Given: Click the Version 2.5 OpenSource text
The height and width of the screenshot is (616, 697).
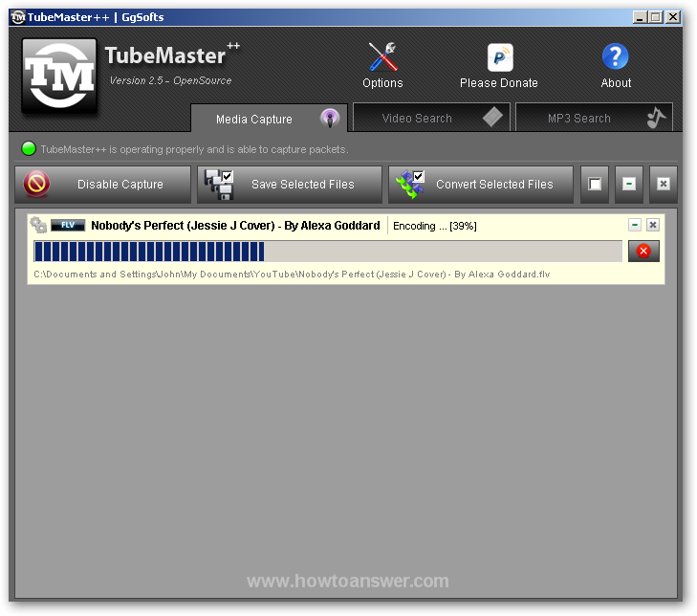Looking at the screenshot, I should (171, 80).
